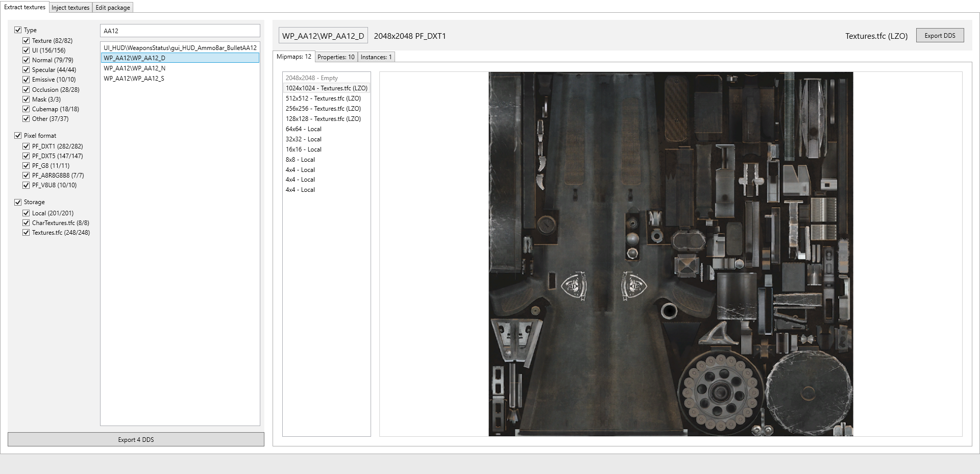Select the 128x128 Textures.tfc mipmap

pyautogui.click(x=327, y=119)
